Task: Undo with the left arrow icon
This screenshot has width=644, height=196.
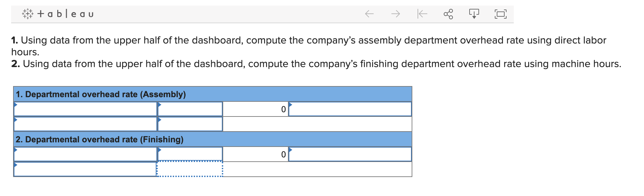Action: click(369, 14)
